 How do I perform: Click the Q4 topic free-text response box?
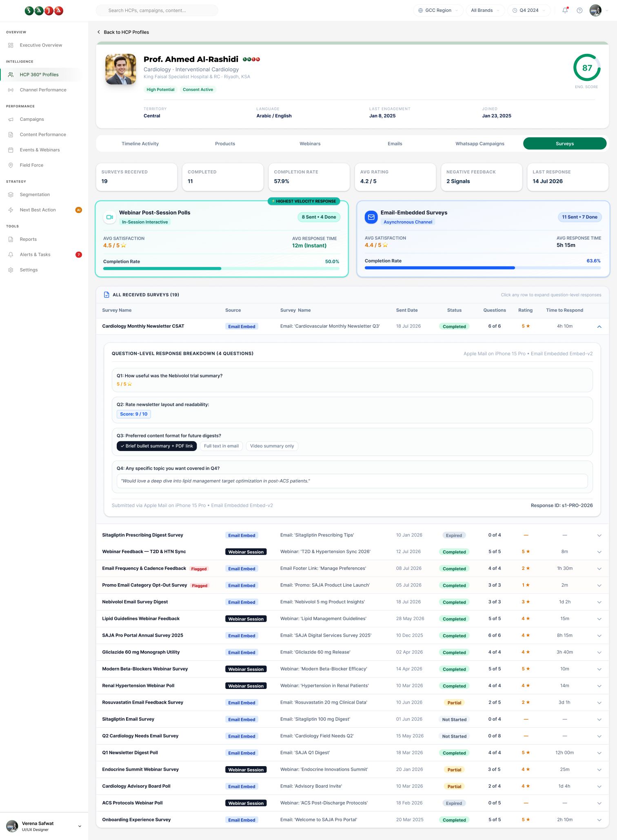pos(352,481)
